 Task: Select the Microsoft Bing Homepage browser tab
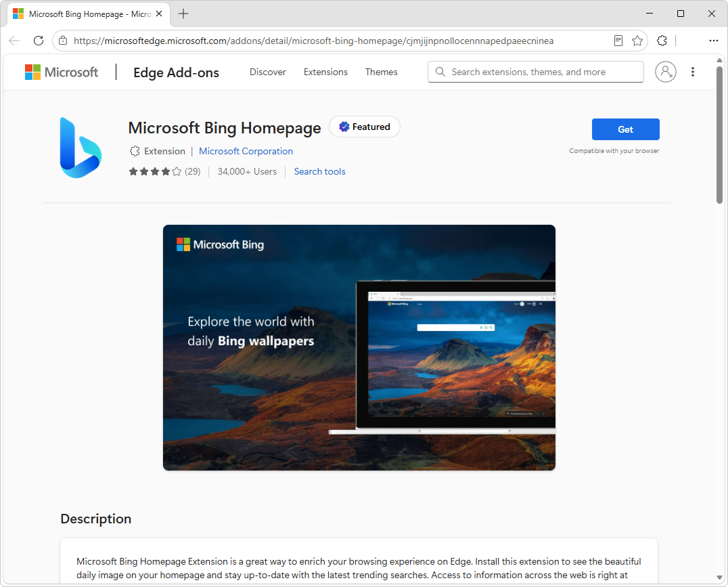pyautogui.click(x=88, y=14)
